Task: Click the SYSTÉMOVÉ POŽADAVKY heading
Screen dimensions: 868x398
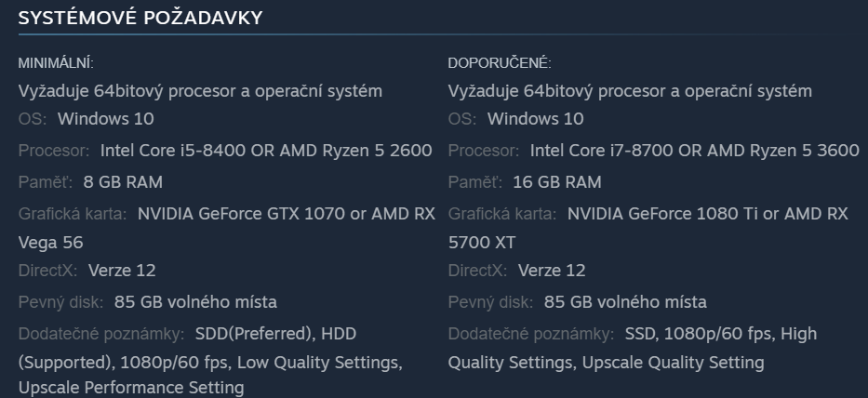Action: pyautogui.click(x=140, y=17)
